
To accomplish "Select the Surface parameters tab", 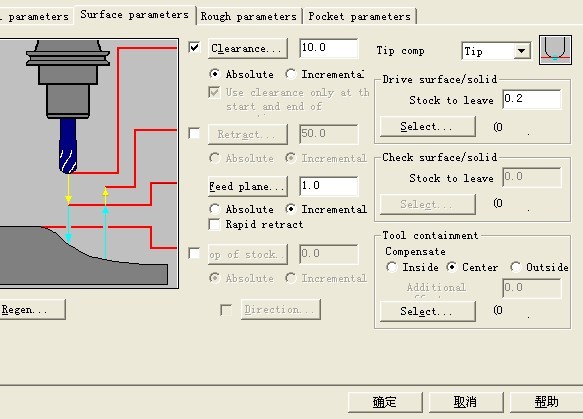I will tap(135, 15).
